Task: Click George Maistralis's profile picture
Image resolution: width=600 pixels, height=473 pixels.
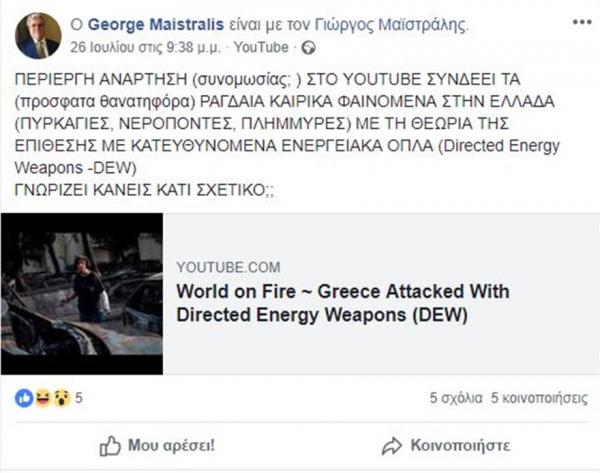Action: click(38, 35)
